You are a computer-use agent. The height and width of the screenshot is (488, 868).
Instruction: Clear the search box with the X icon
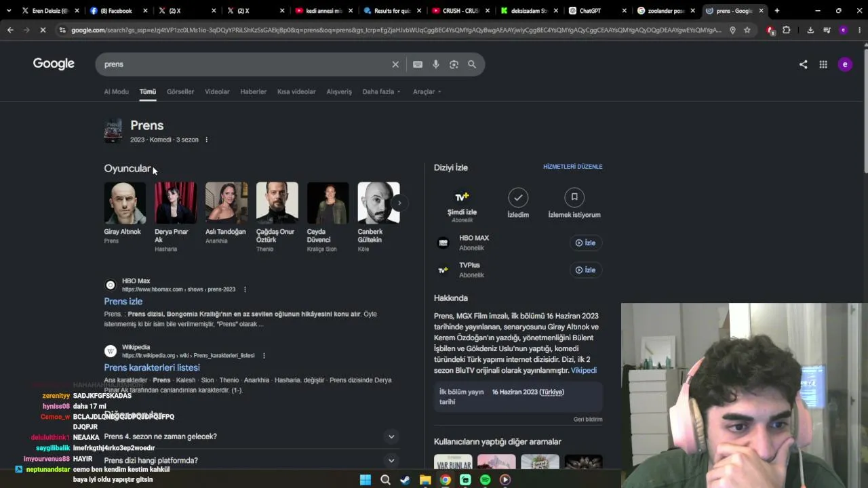pos(395,64)
